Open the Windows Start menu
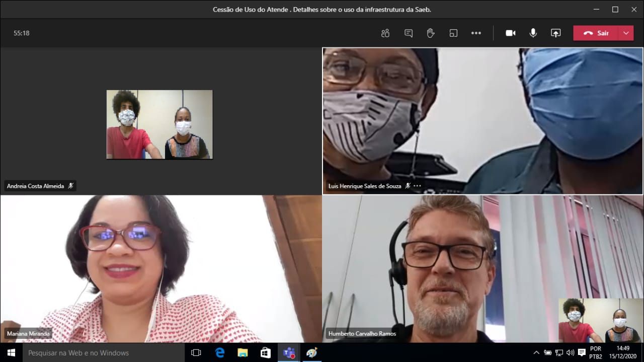 pos(11,352)
